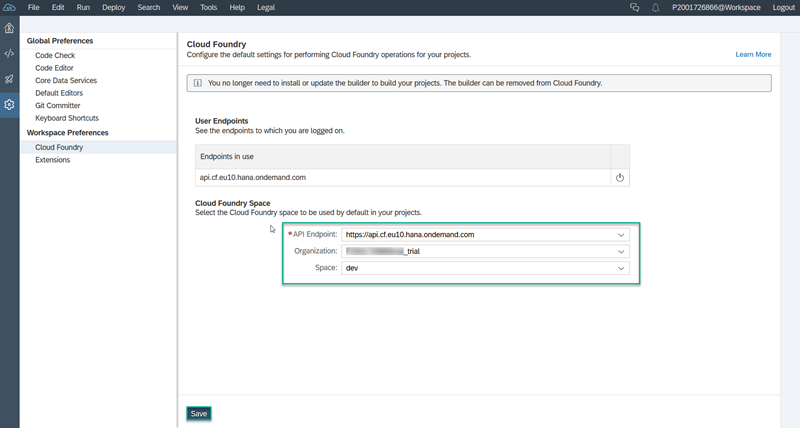800x428 pixels.
Task: Open the View menu
Action: point(180,8)
